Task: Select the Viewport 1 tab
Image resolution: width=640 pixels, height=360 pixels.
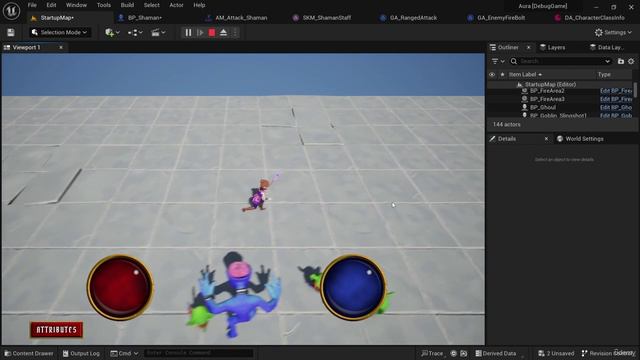Action: click(27, 47)
